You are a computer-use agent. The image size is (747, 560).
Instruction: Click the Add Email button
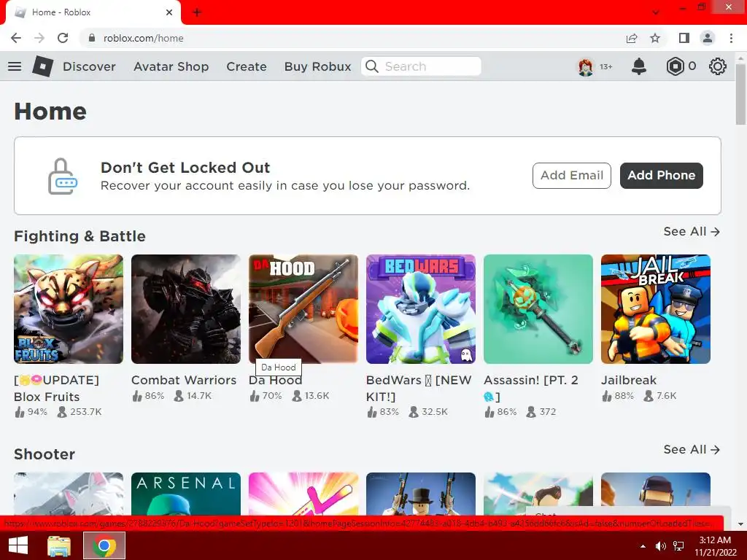(x=572, y=176)
